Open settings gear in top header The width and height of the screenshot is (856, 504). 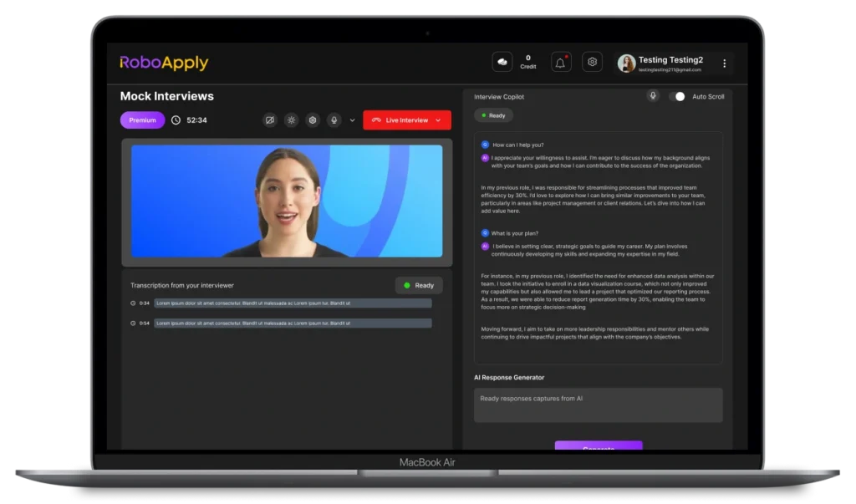[592, 63]
